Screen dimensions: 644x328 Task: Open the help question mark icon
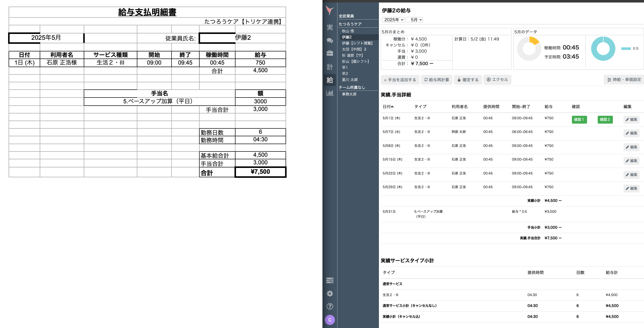click(x=330, y=306)
